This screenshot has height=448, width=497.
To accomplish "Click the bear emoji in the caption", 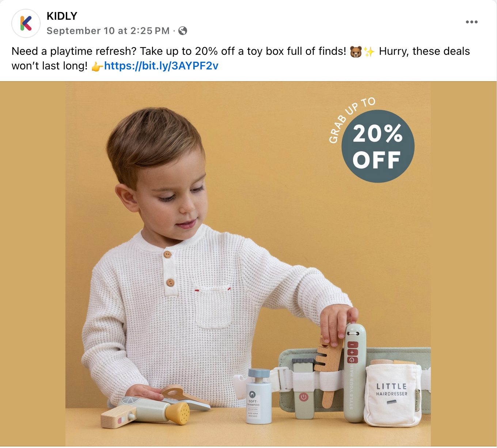I will [356, 52].
